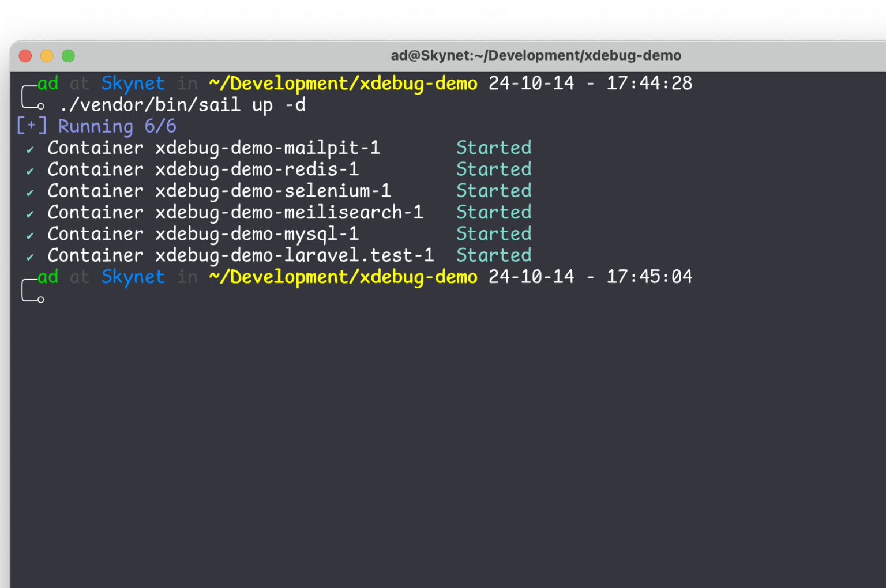Screen dimensions: 886x588
Task: Click the green checkmark beside xdebug-demo-mailpit-1
Action: coord(29,148)
